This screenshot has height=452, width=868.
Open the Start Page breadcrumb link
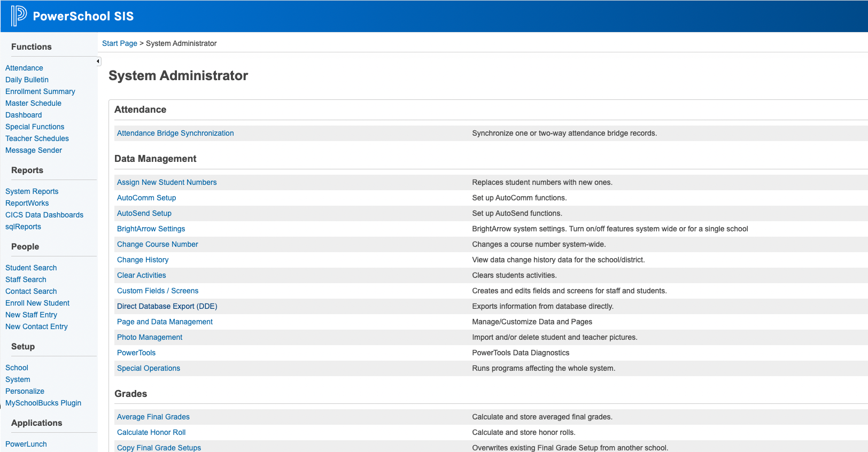click(120, 43)
